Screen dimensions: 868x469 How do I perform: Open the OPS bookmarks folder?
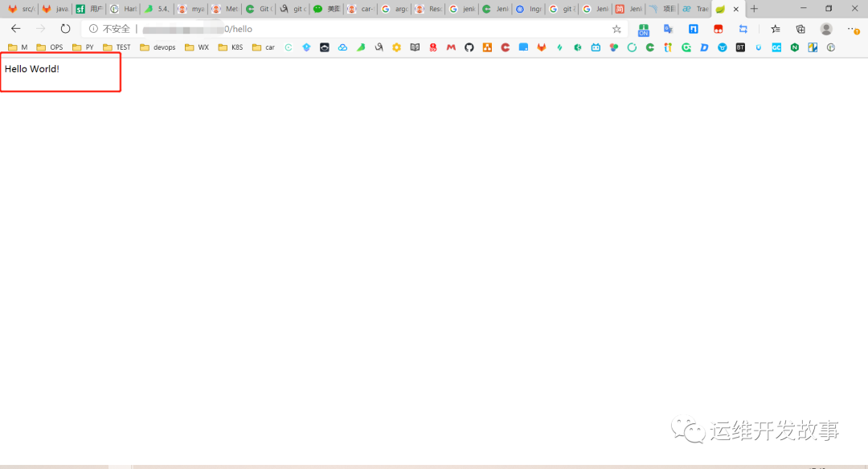50,47
